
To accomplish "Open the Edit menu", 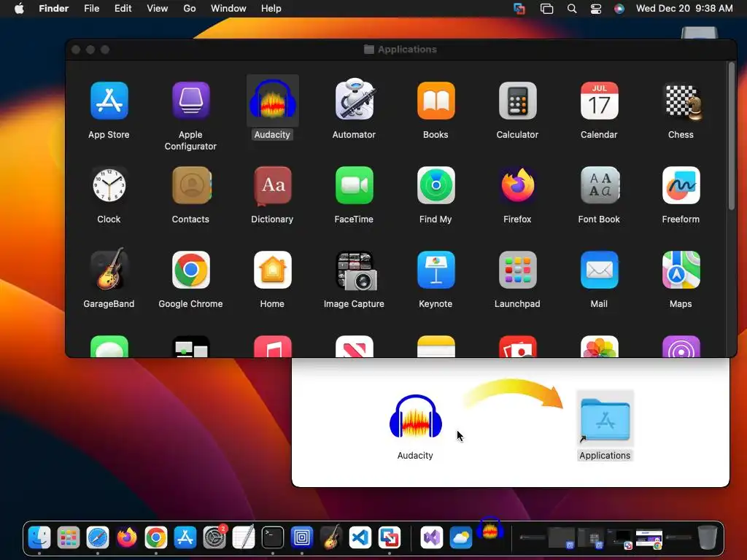I will (x=123, y=9).
